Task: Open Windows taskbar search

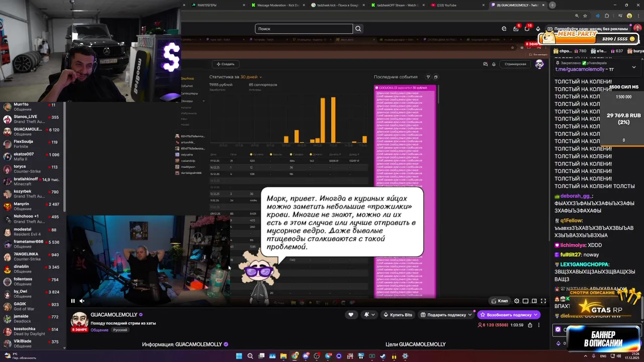Action: tap(250, 356)
